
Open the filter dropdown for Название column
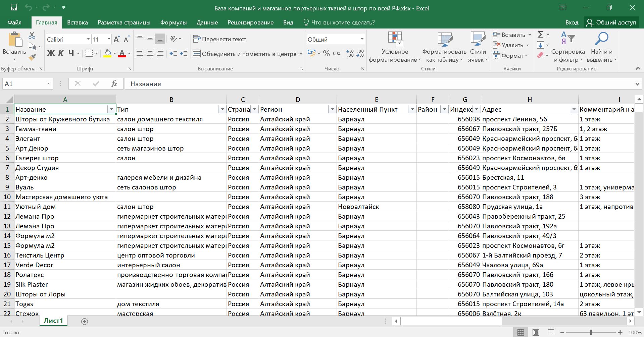(x=111, y=109)
